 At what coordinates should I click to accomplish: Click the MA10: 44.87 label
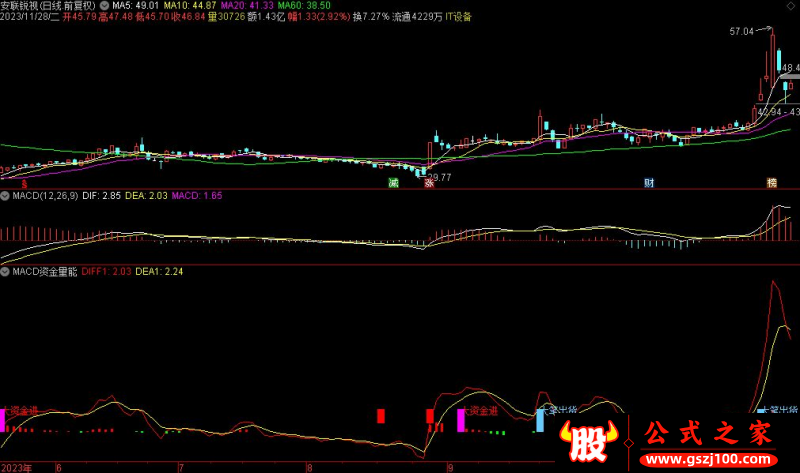point(190,6)
